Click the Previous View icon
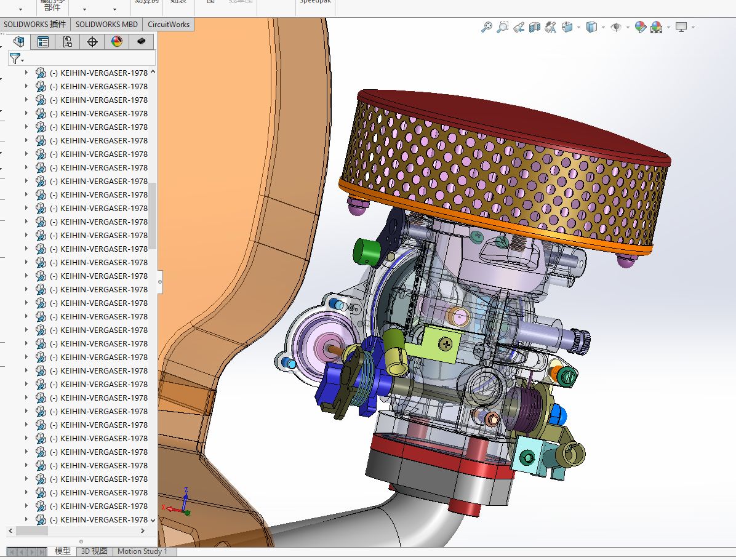 click(x=519, y=27)
